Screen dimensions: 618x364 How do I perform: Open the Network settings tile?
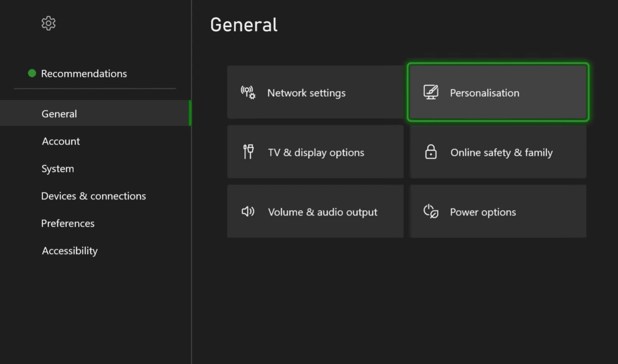(x=315, y=92)
